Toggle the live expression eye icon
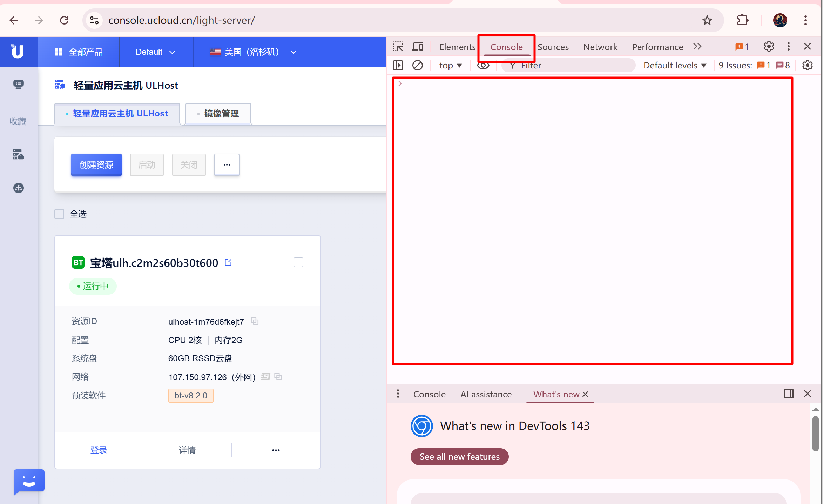823x504 pixels. pos(483,65)
